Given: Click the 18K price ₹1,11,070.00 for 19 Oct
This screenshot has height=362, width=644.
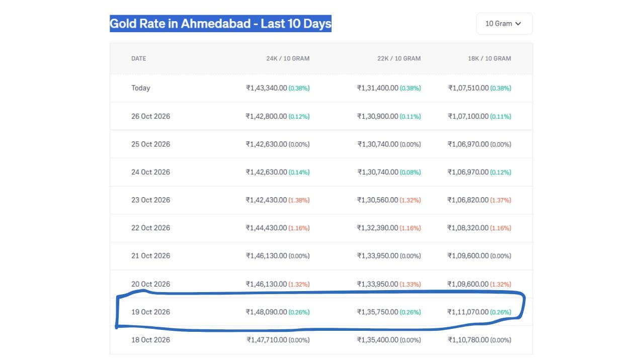Looking at the screenshot, I should click(x=468, y=312).
